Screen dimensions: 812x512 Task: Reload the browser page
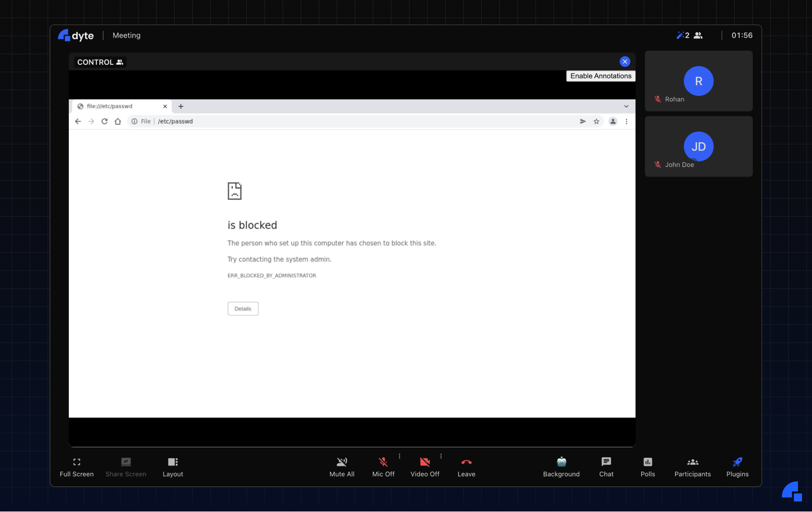[104, 121]
